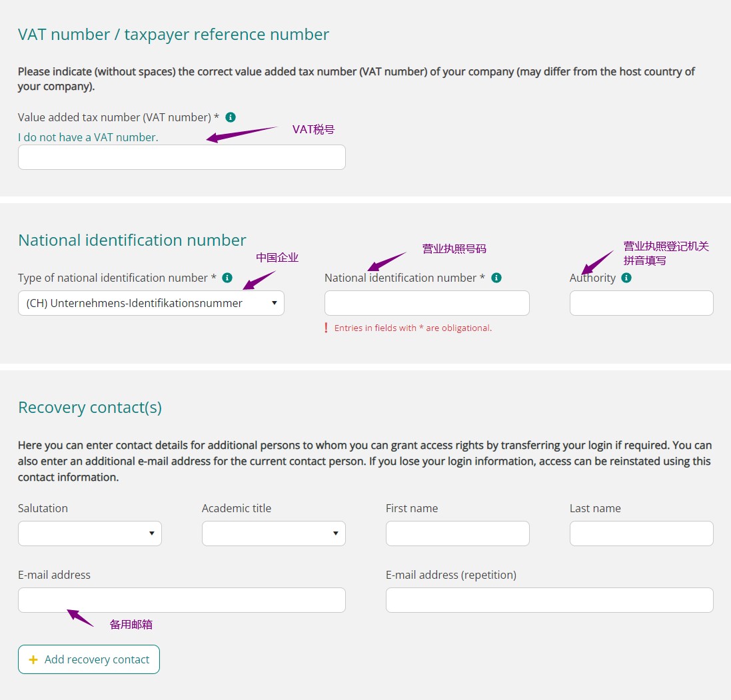The height and width of the screenshot is (700, 731).
Task: Click the First name input field
Action: (x=458, y=533)
